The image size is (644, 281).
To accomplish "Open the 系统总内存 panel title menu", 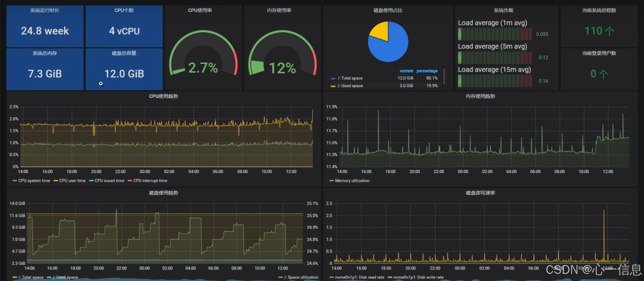I will coord(45,54).
